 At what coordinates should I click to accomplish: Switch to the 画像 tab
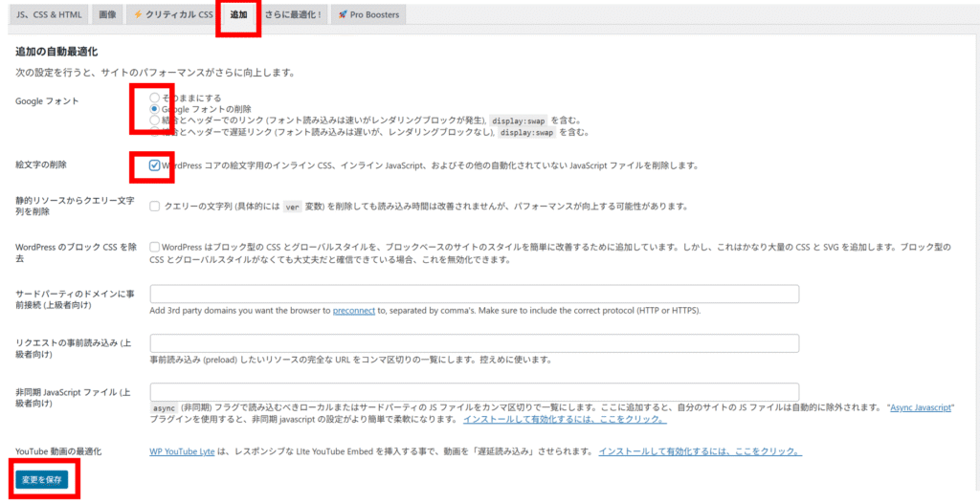(107, 14)
